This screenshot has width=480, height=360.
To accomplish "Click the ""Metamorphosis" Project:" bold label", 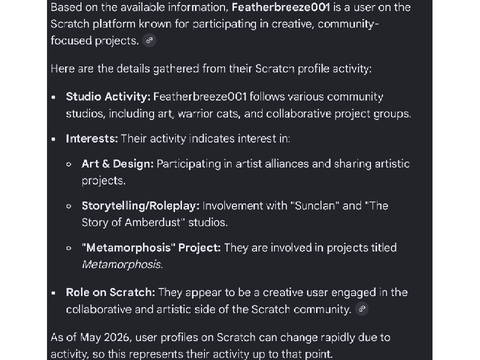I will 151,248.
